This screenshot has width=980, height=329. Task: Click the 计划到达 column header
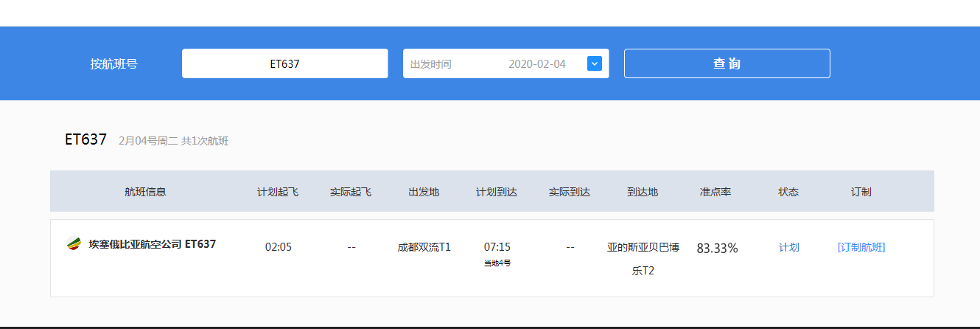pyautogui.click(x=497, y=192)
